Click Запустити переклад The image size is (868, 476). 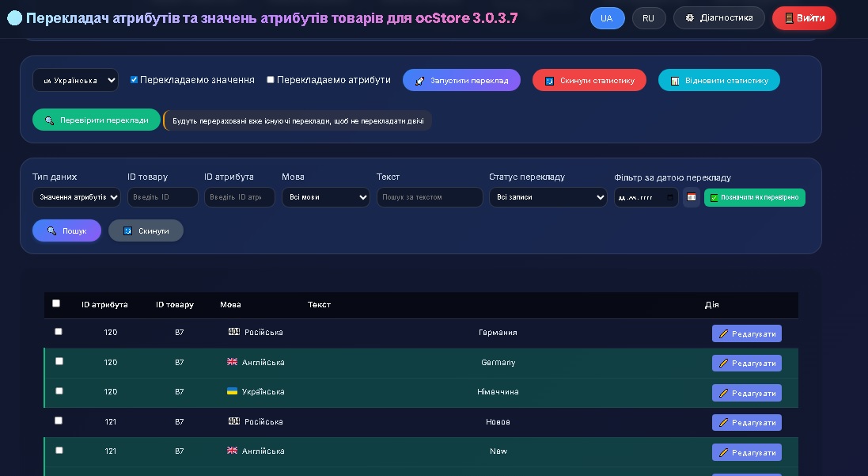pyautogui.click(x=461, y=80)
